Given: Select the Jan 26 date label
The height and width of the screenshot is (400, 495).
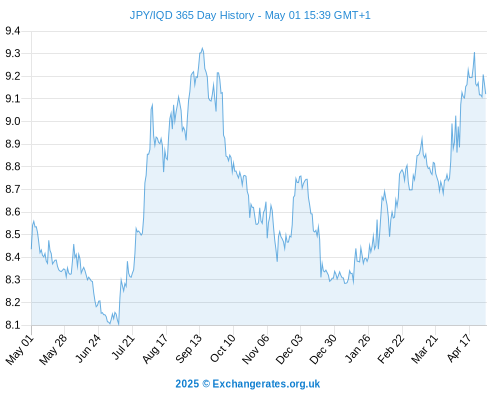Looking at the screenshot, I should tap(358, 348).
